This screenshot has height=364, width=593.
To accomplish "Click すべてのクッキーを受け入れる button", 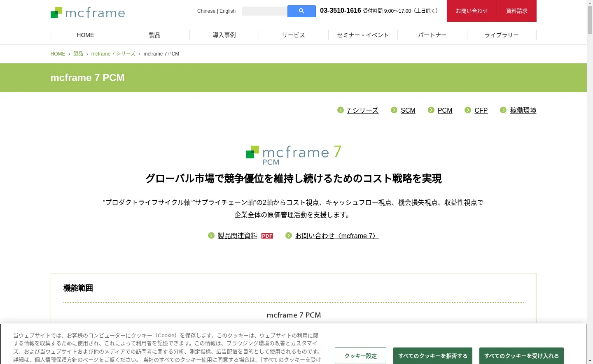I will click(x=521, y=356).
